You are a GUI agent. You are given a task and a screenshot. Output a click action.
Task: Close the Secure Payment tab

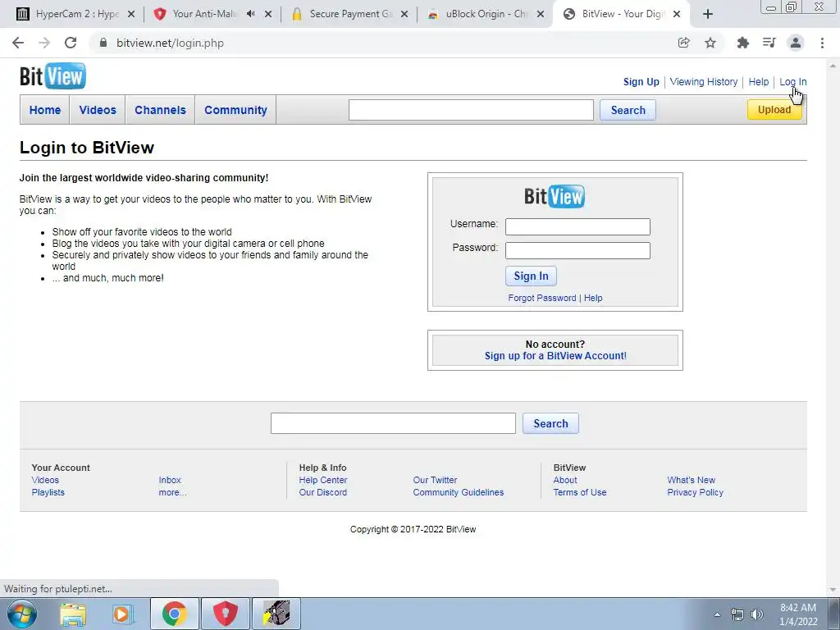click(x=404, y=15)
